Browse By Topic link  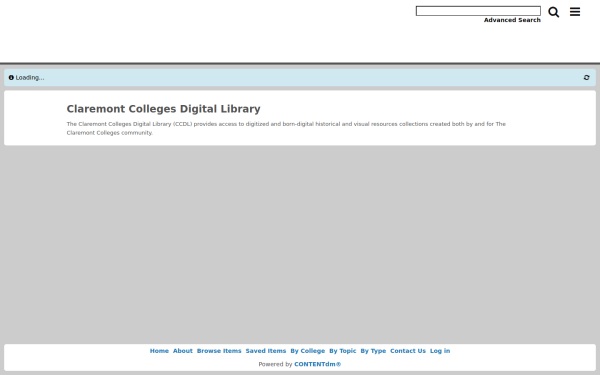[x=342, y=351]
